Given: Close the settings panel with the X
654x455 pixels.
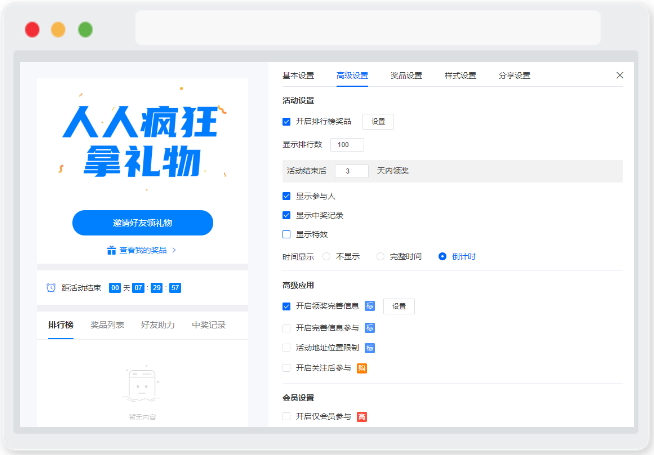Looking at the screenshot, I should click(619, 75).
